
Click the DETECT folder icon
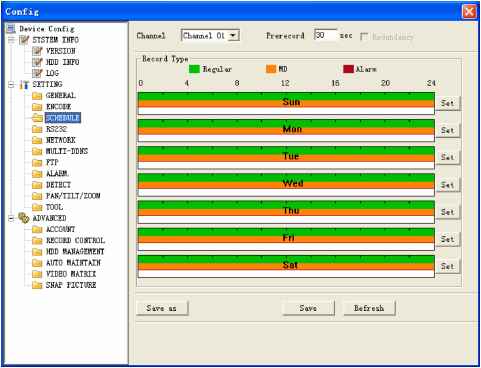pos(37,185)
